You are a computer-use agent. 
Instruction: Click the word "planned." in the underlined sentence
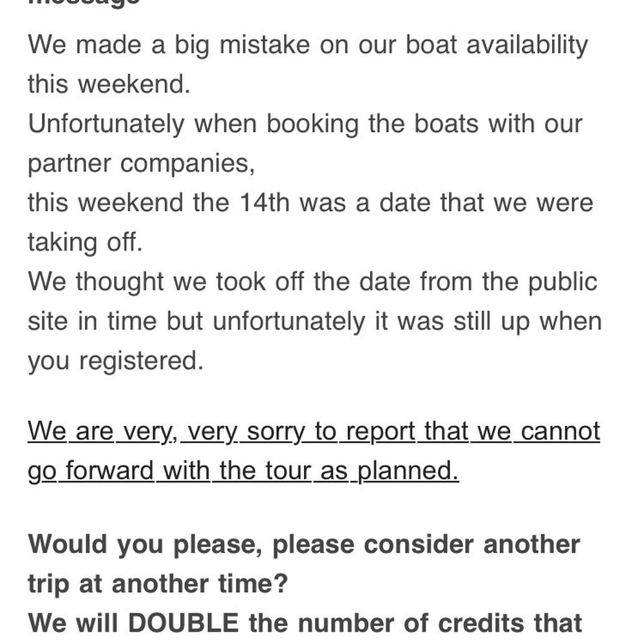tap(408, 471)
